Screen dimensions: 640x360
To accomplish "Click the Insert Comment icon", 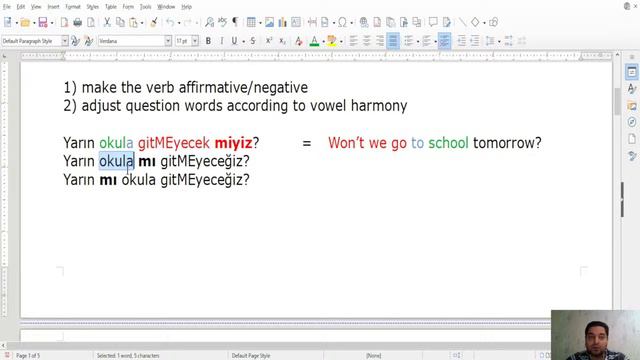I will (433, 22).
